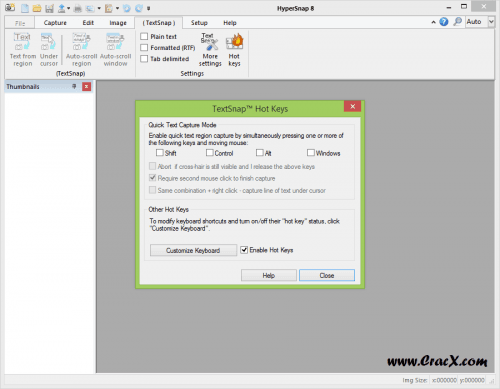The height and width of the screenshot is (389, 500).
Task: Click the Customize Keyboard button
Action: point(193,250)
